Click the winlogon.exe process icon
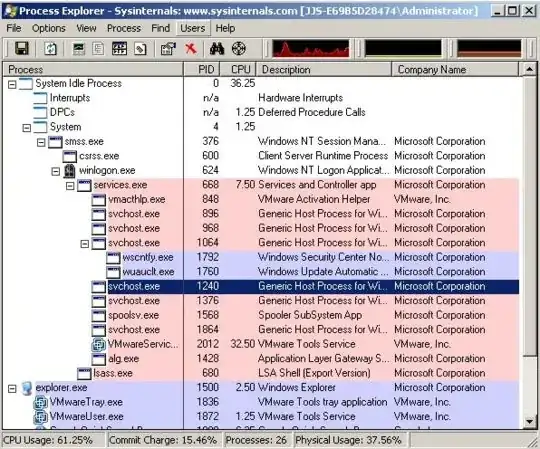Viewport: 540px width, 449px height. point(70,171)
